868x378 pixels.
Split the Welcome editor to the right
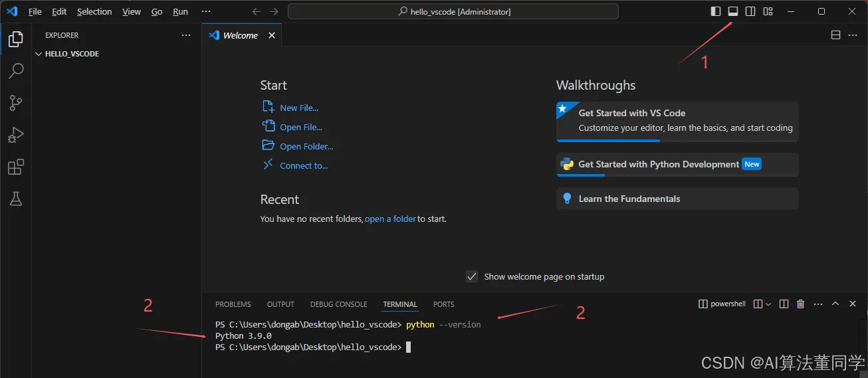[836, 35]
